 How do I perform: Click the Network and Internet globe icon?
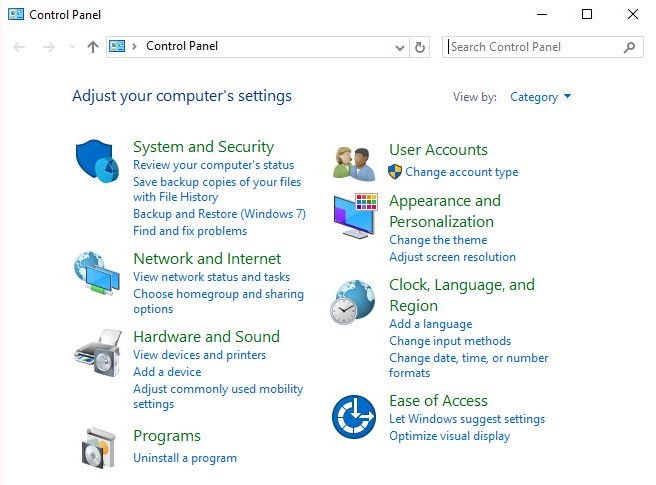[97, 273]
